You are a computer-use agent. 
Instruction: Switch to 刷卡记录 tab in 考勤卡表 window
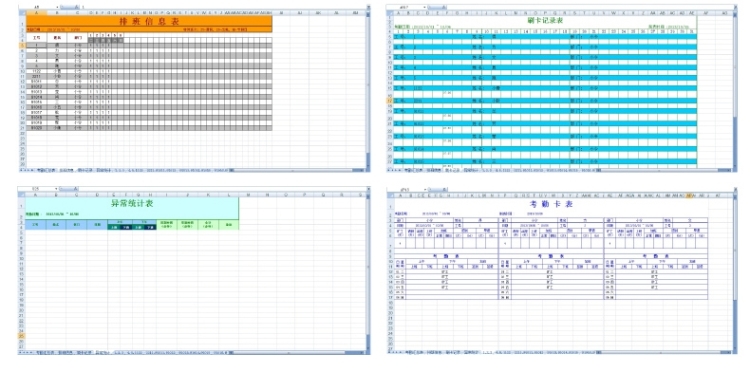click(x=452, y=352)
